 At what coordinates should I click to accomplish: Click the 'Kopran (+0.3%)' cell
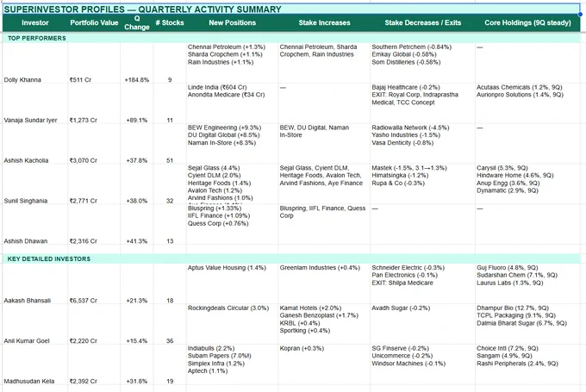pyautogui.click(x=324, y=364)
